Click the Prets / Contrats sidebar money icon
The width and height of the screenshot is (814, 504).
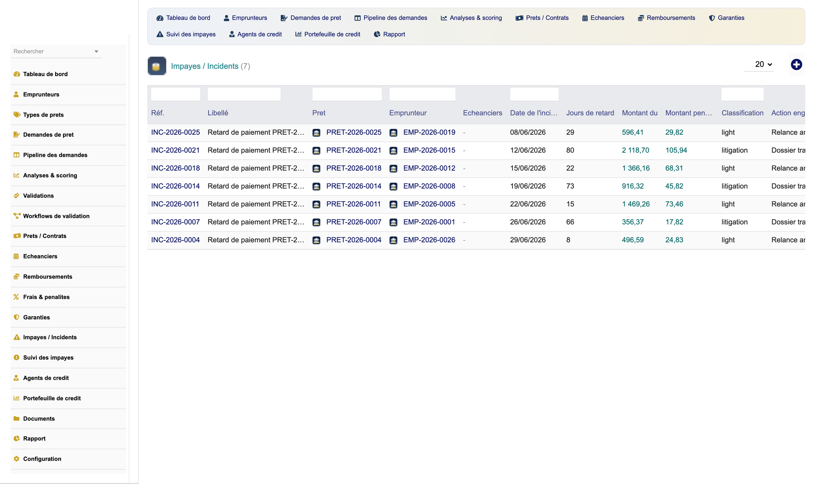17,236
